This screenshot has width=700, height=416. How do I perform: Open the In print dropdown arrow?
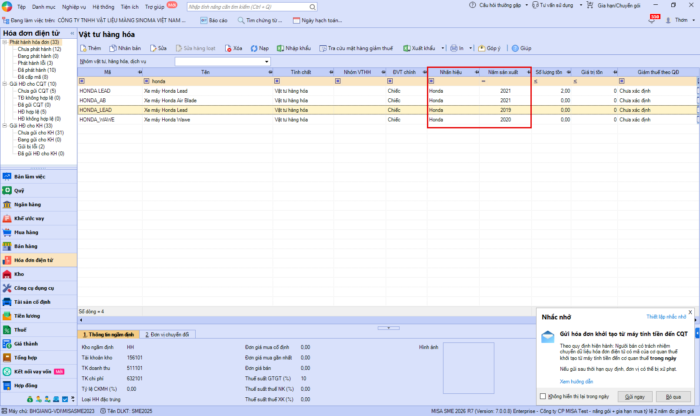coord(471,48)
